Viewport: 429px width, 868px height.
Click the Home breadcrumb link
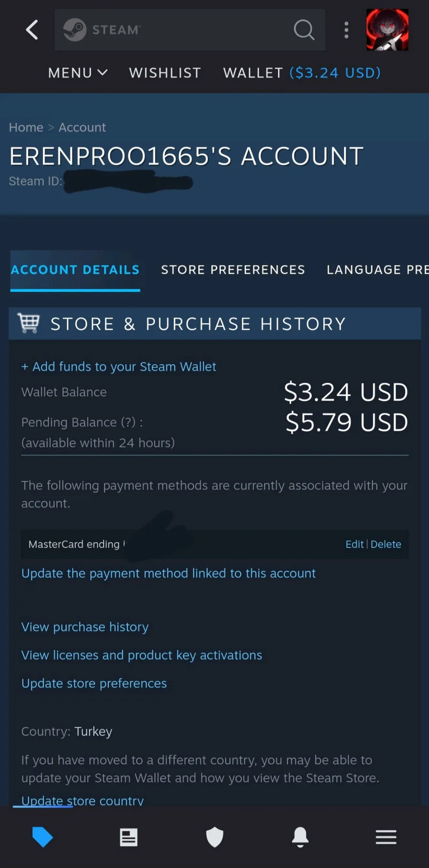point(26,127)
